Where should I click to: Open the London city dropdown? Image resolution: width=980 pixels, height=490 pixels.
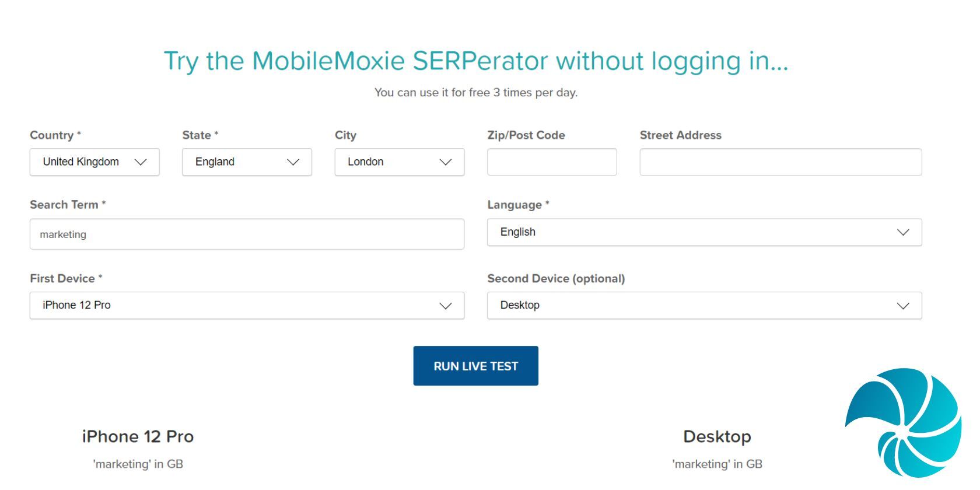pyautogui.click(x=385, y=162)
